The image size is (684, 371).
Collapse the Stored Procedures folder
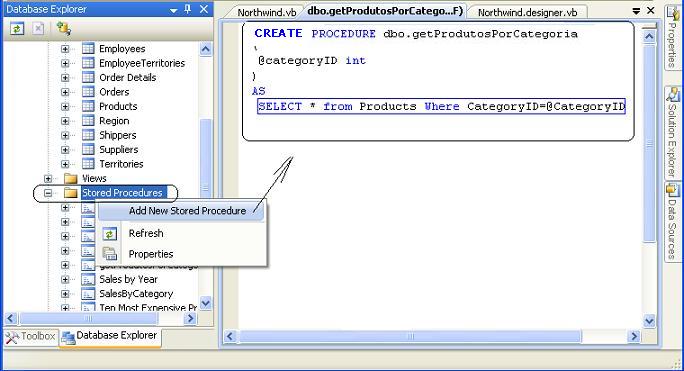(48, 193)
